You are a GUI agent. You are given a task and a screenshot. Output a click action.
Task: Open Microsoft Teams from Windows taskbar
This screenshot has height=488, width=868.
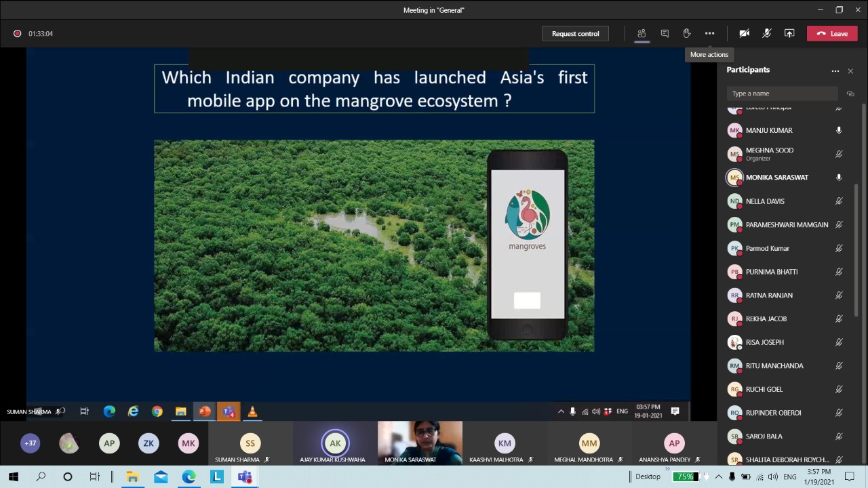245,476
